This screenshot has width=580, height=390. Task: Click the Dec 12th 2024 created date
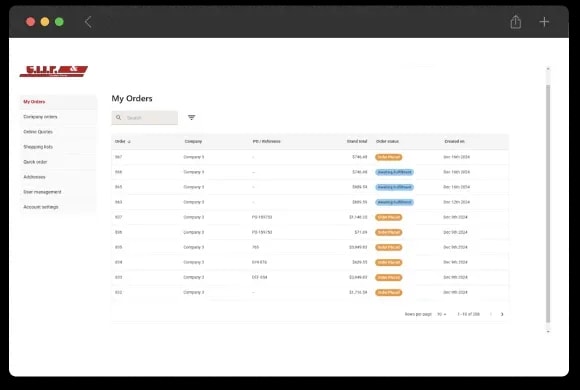pos(456,202)
